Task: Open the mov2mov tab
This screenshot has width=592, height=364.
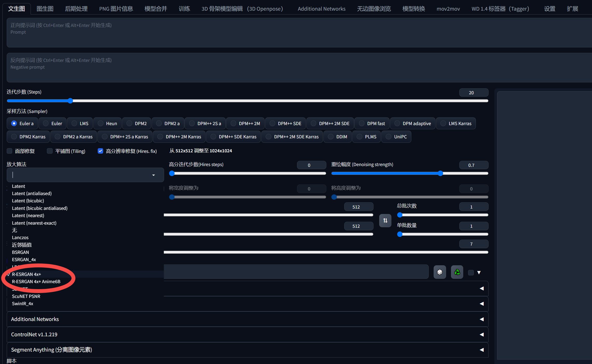Action: point(448,9)
